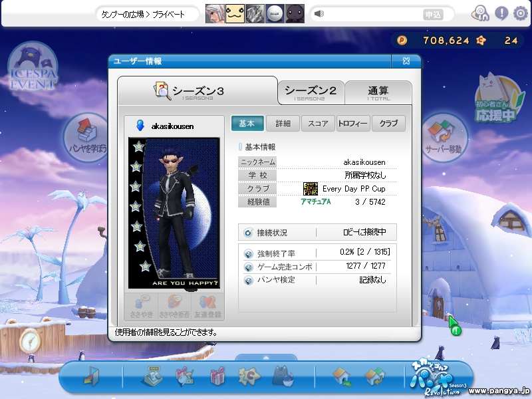Click the blue user icon beside akasikousen
The height and width of the screenshot is (399, 532).
(x=140, y=125)
